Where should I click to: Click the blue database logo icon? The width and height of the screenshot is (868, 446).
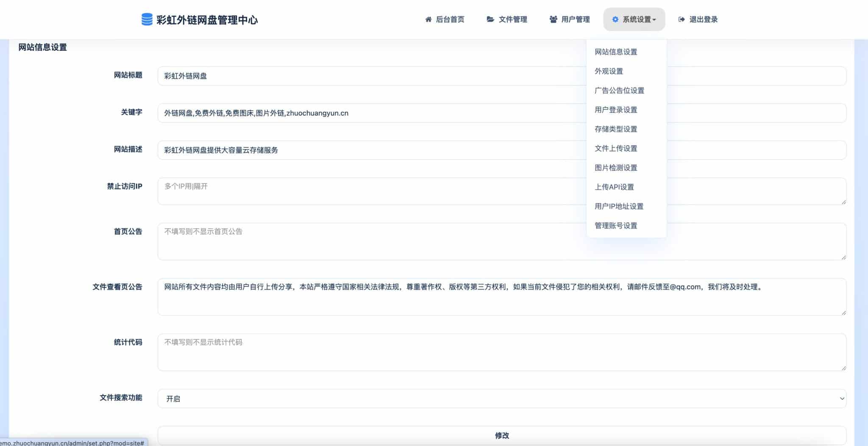pyautogui.click(x=147, y=19)
